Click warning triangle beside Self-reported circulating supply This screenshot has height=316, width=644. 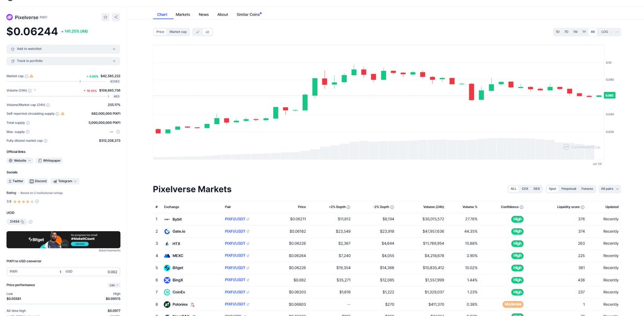pos(62,114)
